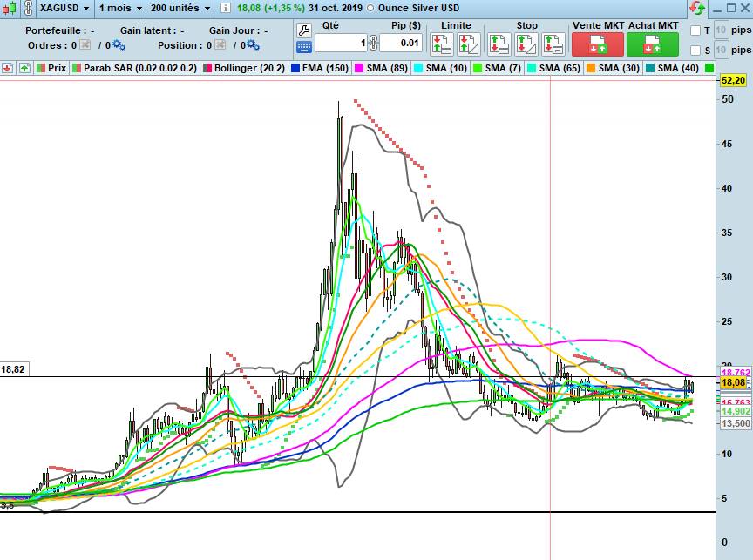Click the third Stop order icon
The image size is (753, 560).
(x=553, y=44)
